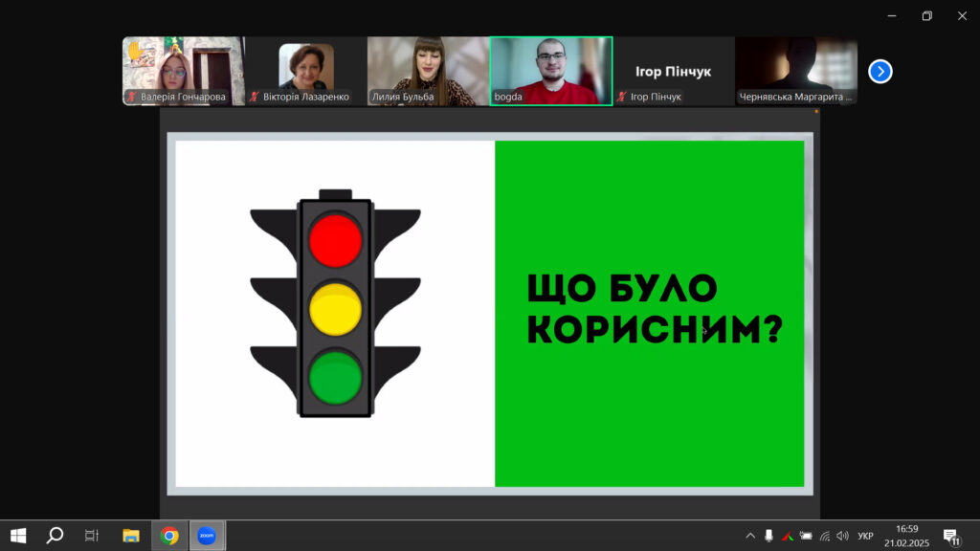Open Wi-Fi network settings in tray
Screen dimensions: 980x551
point(825,536)
